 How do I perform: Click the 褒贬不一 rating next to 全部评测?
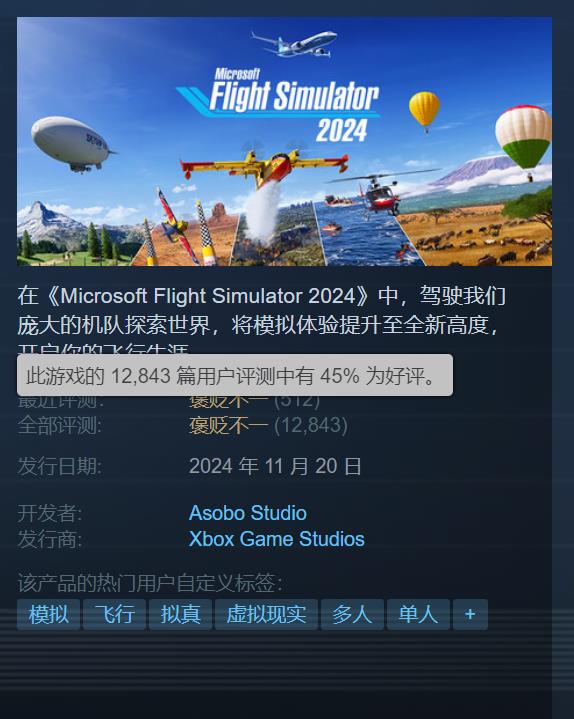click(x=228, y=426)
